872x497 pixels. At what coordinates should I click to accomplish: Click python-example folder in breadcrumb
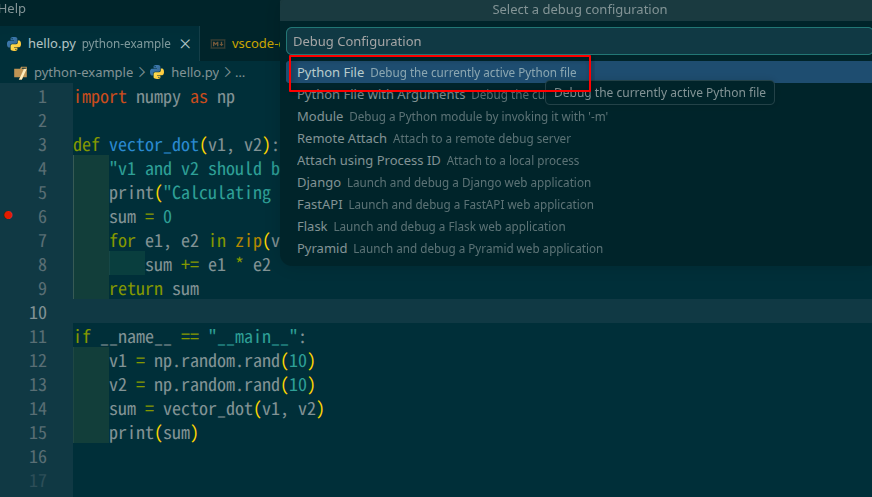[x=83, y=72]
